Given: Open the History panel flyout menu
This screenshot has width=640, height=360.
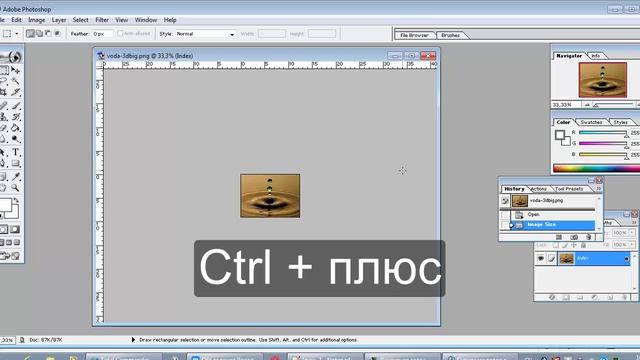Looking at the screenshot, I should 599,189.
